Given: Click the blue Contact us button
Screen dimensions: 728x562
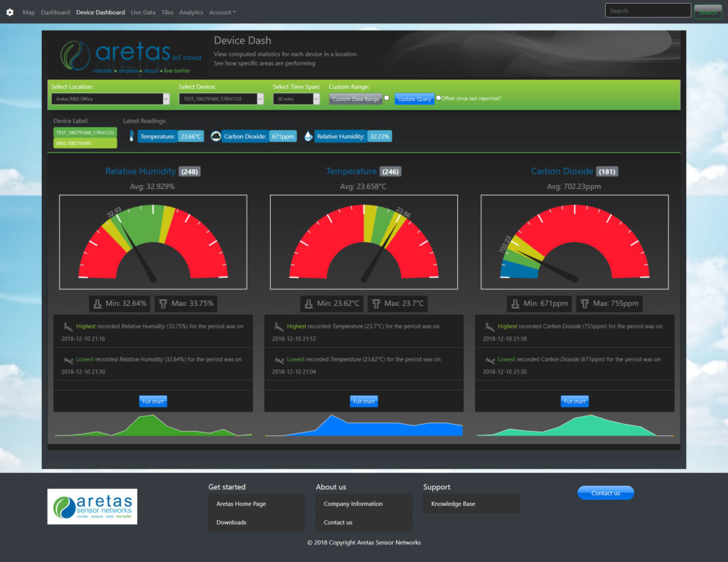Looking at the screenshot, I should pyautogui.click(x=606, y=493).
